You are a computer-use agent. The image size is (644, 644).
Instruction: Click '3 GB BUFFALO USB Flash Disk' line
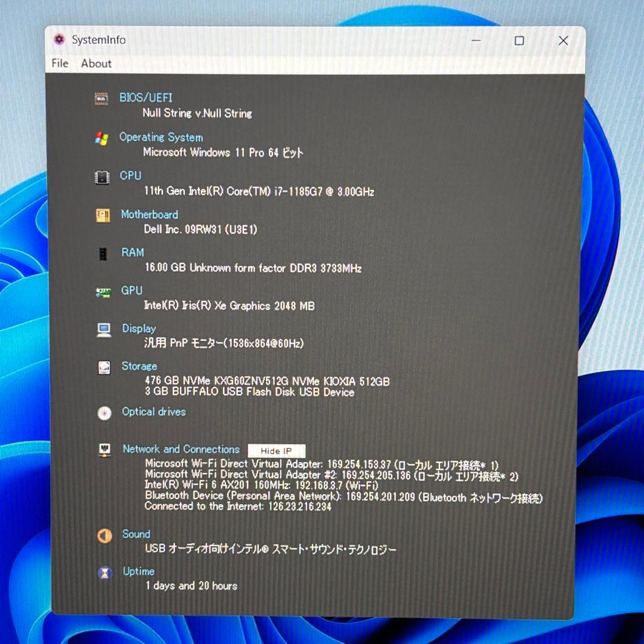(249, 392)
